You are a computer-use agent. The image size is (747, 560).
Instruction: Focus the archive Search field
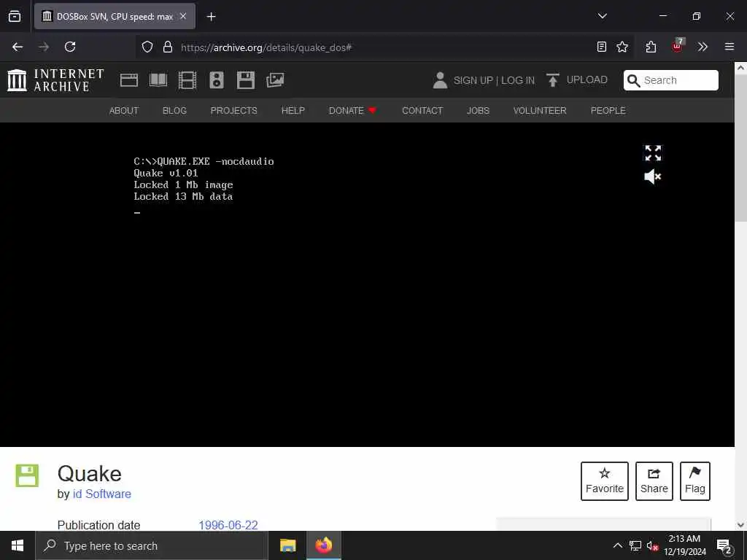pos(671,80)
